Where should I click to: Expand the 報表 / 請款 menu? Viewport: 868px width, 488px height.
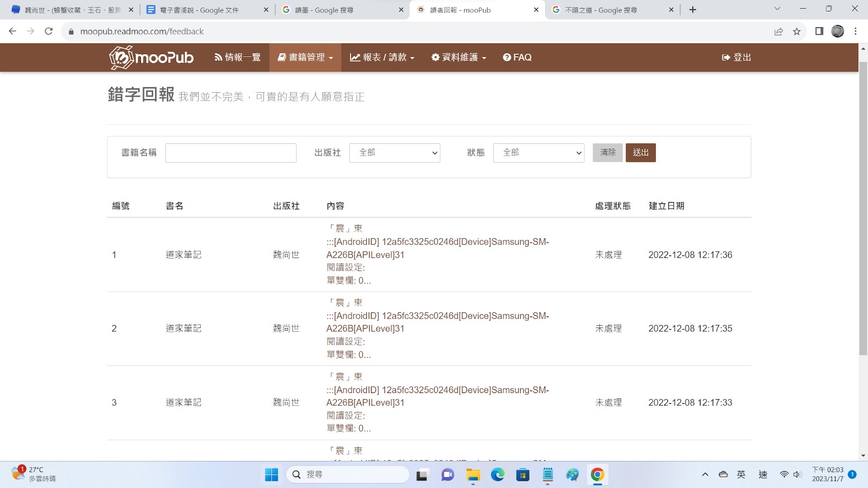click(x=382, y=57)
